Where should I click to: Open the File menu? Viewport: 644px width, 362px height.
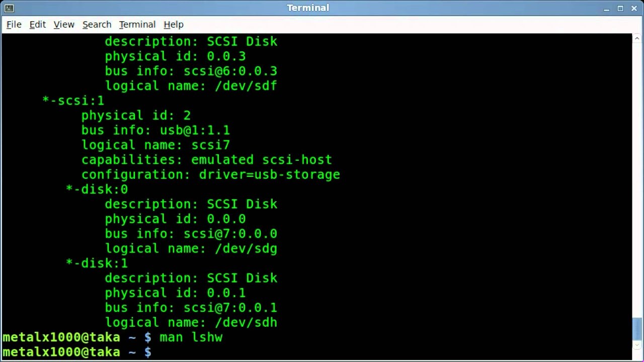[x=14, y=24]
